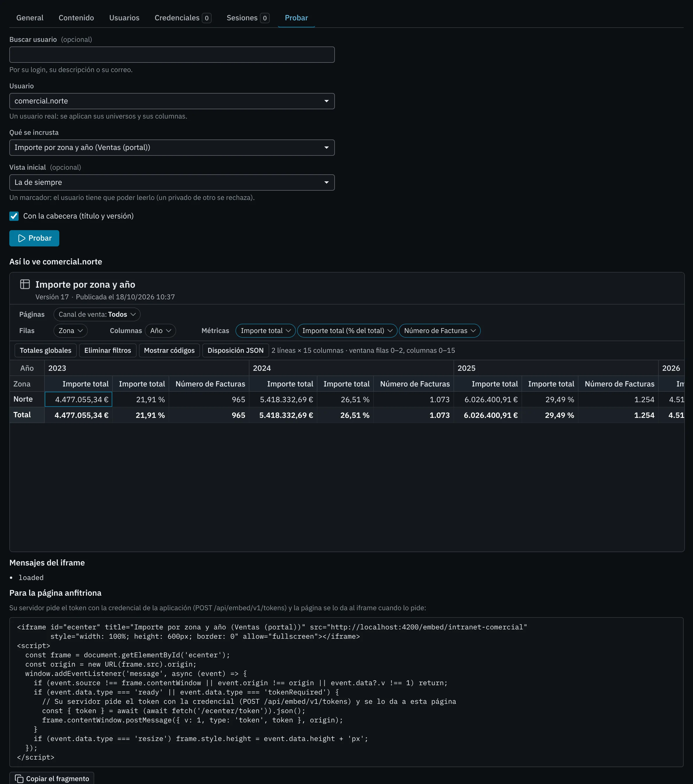Screen dimensions: 693x784
Task: Click the Total row header
Action: point(27,415)
